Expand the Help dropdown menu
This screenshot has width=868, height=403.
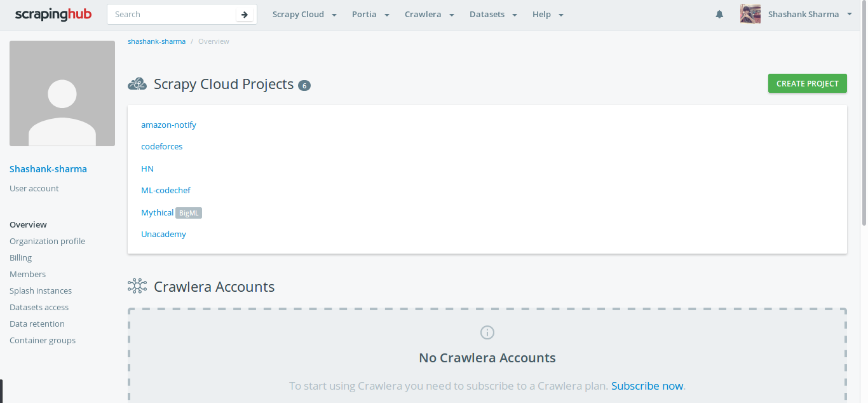point(548,14)
